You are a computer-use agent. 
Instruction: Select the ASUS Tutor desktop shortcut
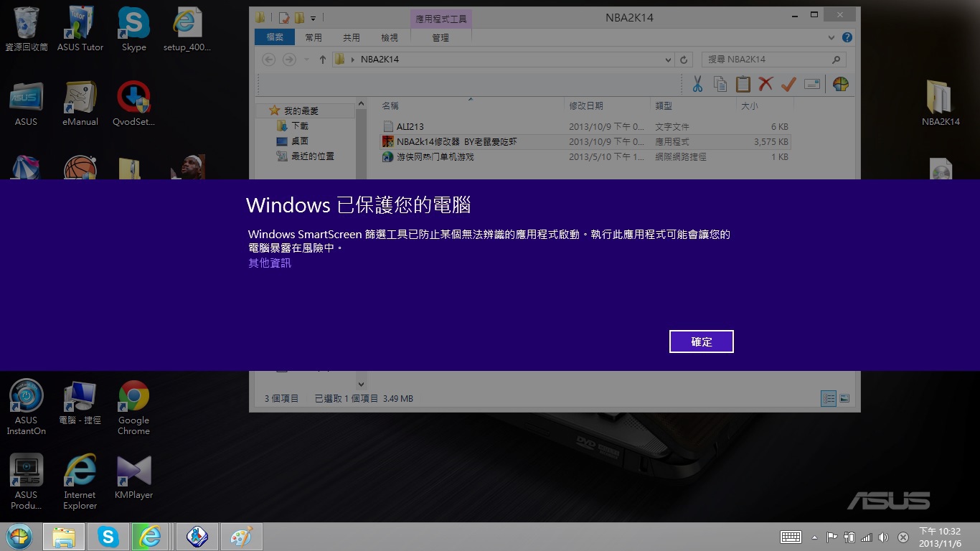pos(80,29)
